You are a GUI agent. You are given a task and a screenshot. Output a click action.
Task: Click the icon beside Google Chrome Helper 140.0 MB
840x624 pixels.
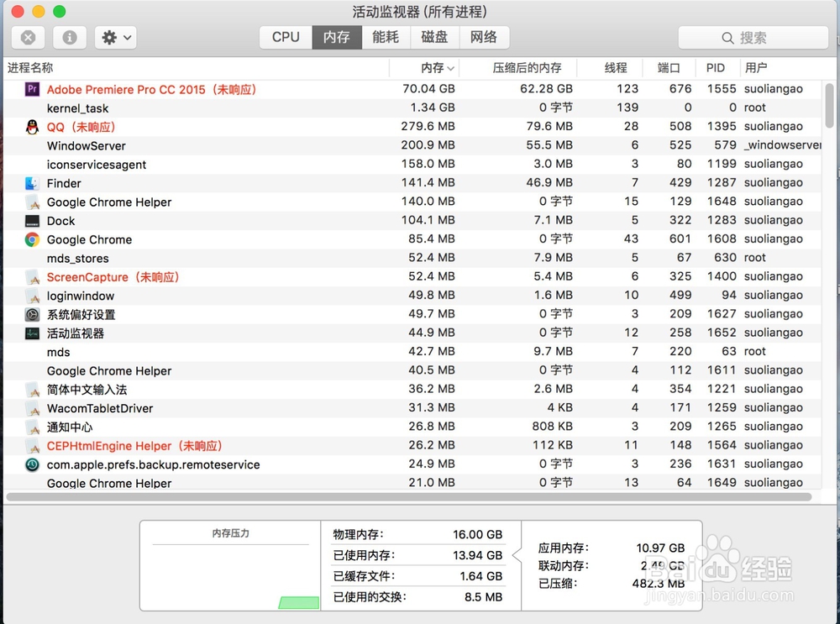pyautogui.click(x=33, y=202)
